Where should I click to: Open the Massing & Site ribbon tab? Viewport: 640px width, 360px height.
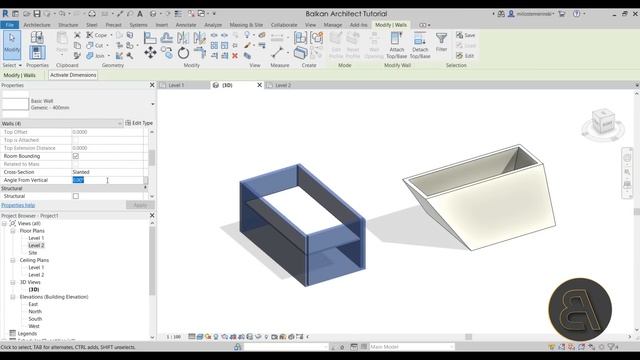point(246,25)
